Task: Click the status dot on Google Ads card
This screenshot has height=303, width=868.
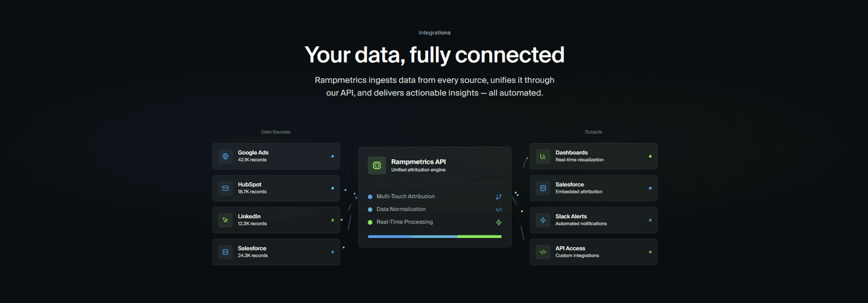Action: [x=332, y=156]
